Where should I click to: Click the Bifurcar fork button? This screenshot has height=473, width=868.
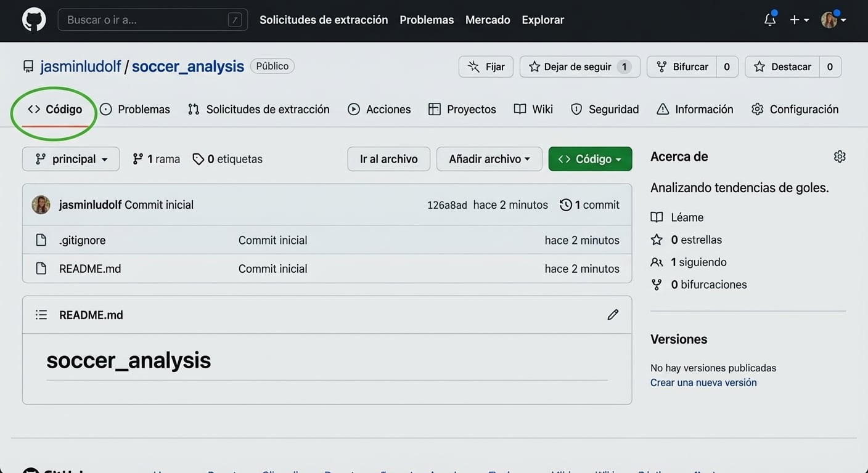click(x=682, y=67)
